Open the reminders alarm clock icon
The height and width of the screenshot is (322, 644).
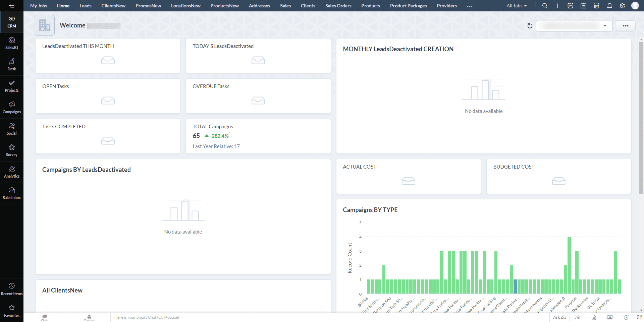[626, 317]
